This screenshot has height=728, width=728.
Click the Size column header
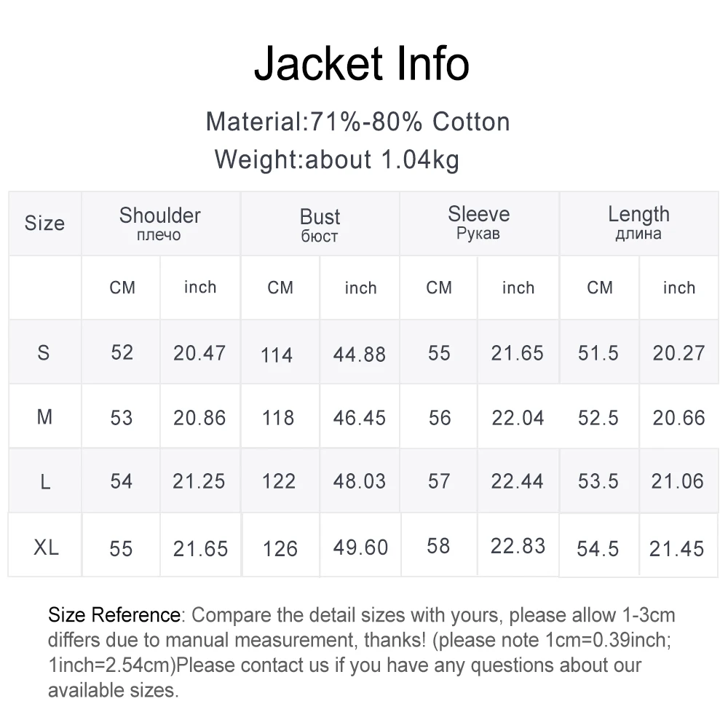click(44, 223)
